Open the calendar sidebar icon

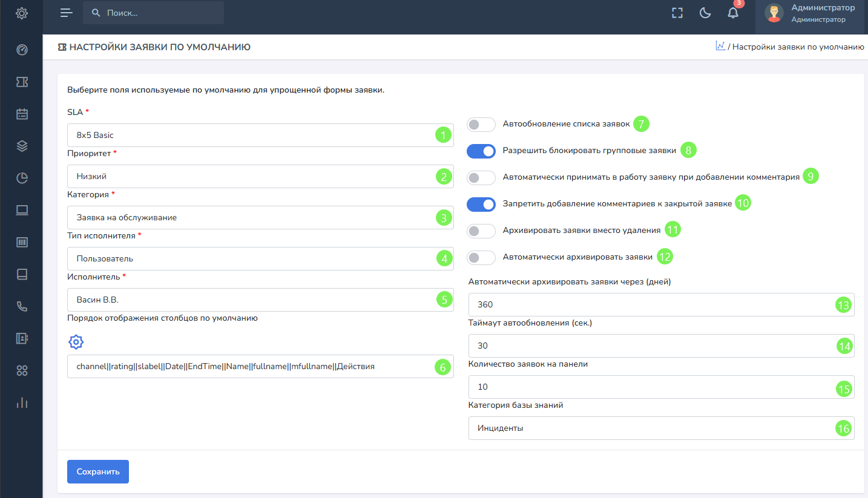pos(22,114)
